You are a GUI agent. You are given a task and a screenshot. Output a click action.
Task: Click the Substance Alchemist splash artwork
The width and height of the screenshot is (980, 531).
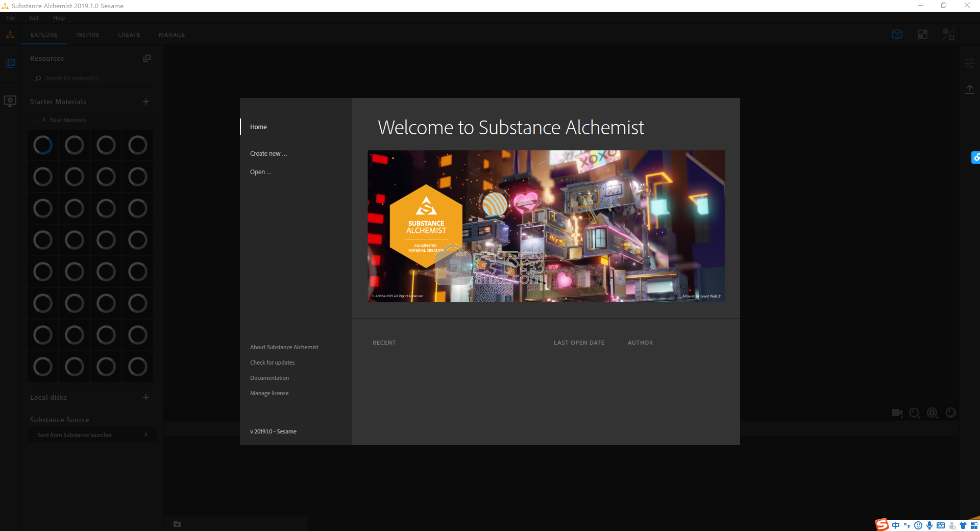click(546, 226)
